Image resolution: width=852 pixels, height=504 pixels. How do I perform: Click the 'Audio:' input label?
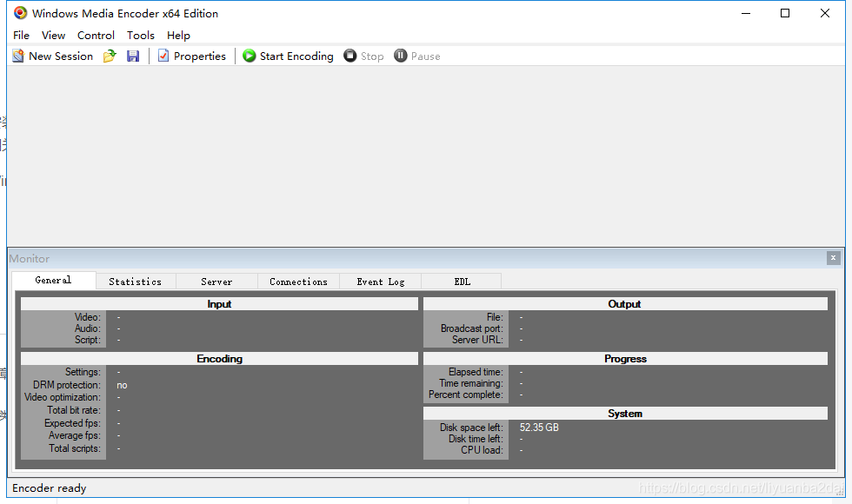point(88,328)
